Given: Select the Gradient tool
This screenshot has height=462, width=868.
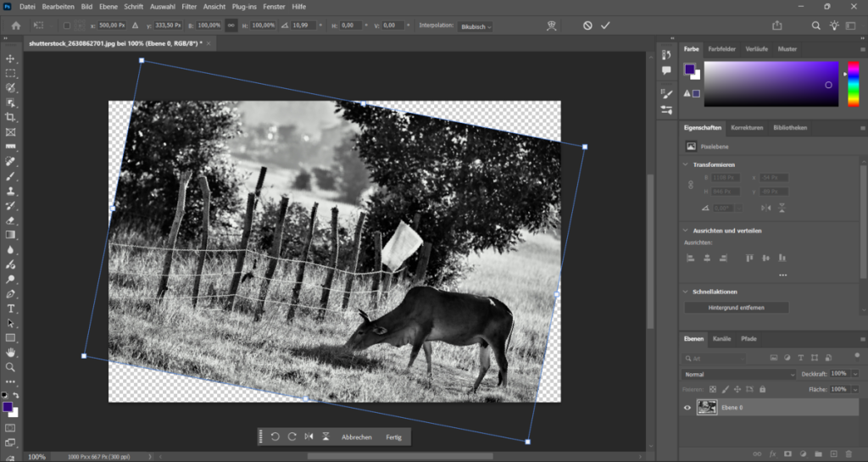Looking at the screenshot, I should [x=10, y=235].
